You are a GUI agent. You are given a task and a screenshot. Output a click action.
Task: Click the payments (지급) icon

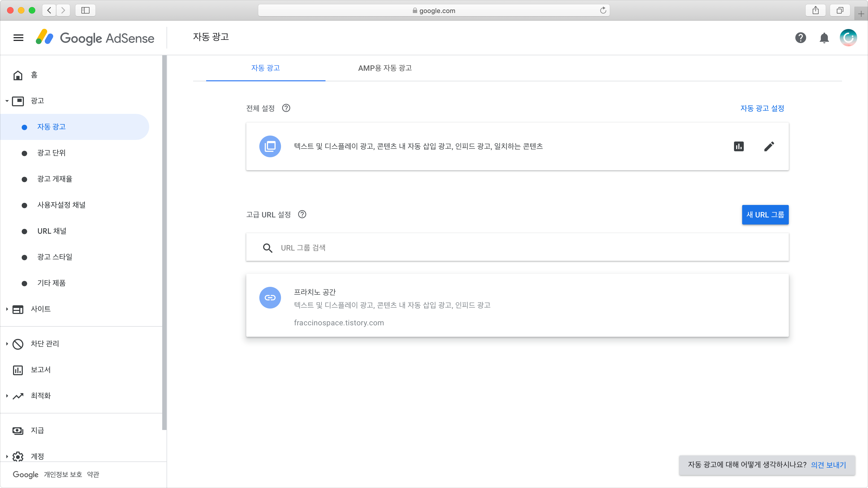[x=18, y=431]
